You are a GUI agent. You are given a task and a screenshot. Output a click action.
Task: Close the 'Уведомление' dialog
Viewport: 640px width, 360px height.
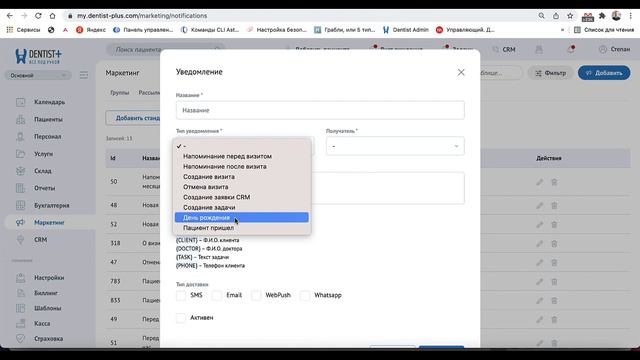[x=461, y=72]
